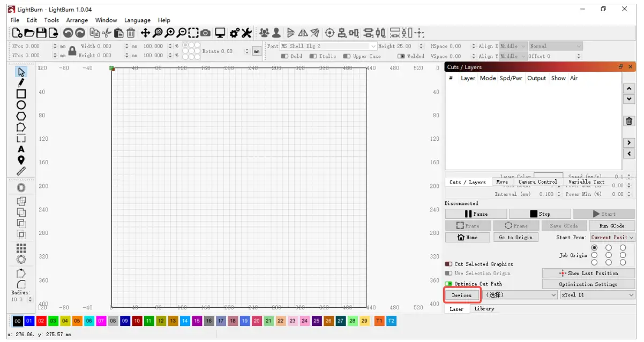Click the trash delete layer icon

629,121
